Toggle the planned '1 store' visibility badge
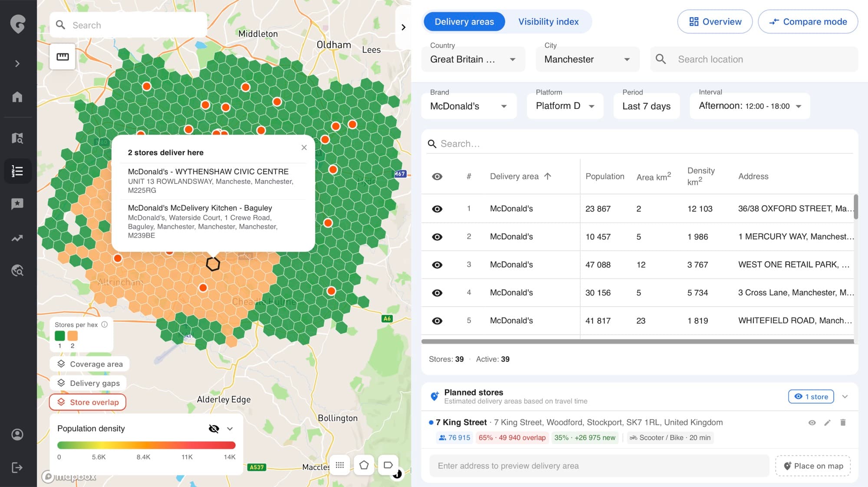Viewport: 868px width, 487px height. (811, 396)
